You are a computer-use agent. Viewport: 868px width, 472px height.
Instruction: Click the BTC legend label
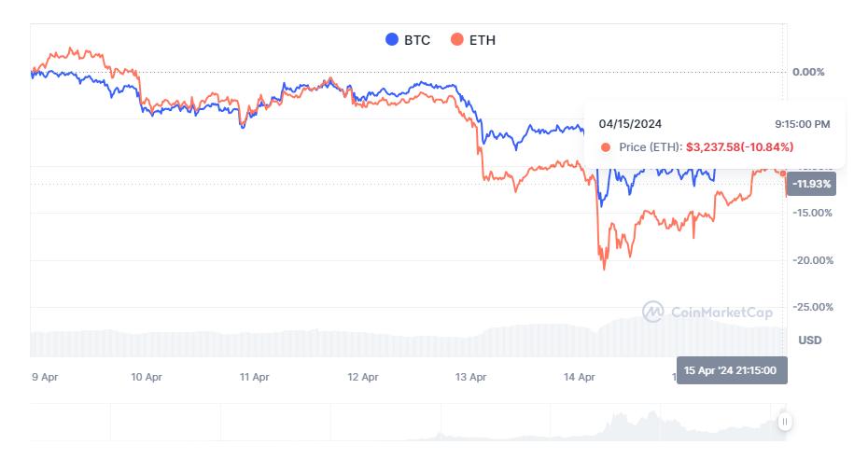(417, 40)
